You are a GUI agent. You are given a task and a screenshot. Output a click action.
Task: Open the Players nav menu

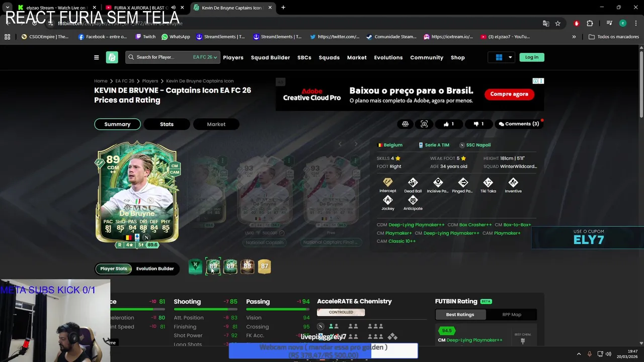233,57
